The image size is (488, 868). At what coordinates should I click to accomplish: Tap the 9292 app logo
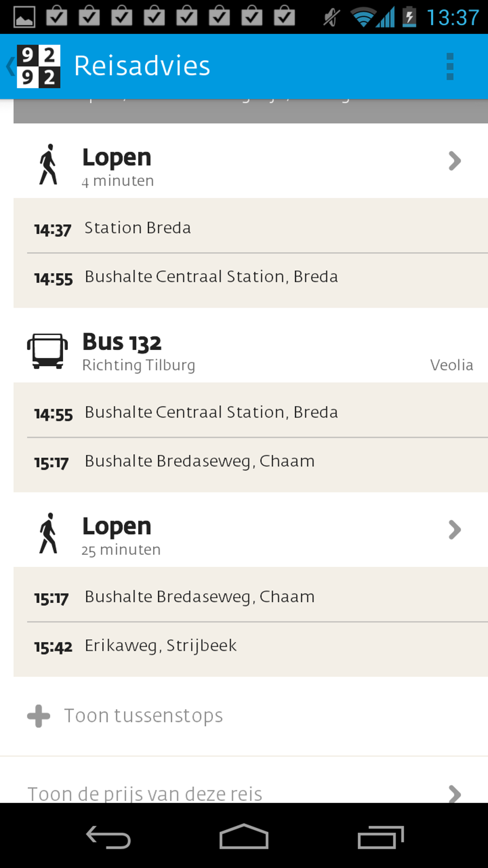[38, 67]
